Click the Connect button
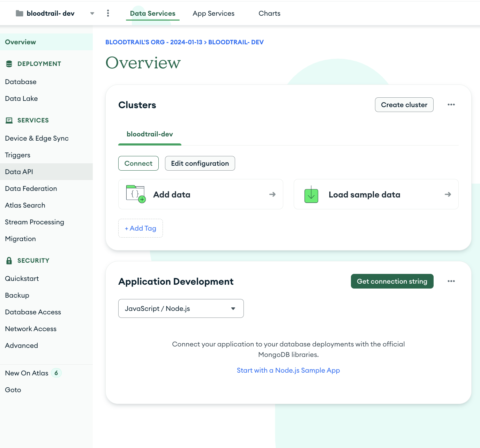 tap(138, 163)
